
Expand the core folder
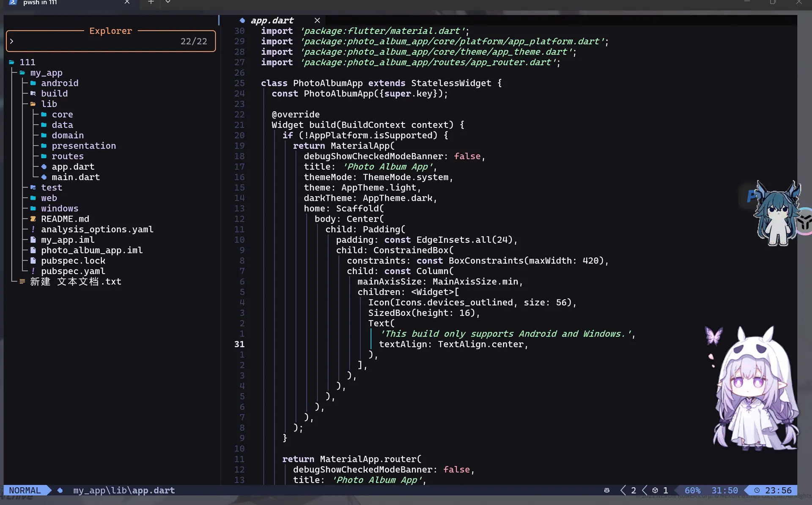tap(62, 115)
